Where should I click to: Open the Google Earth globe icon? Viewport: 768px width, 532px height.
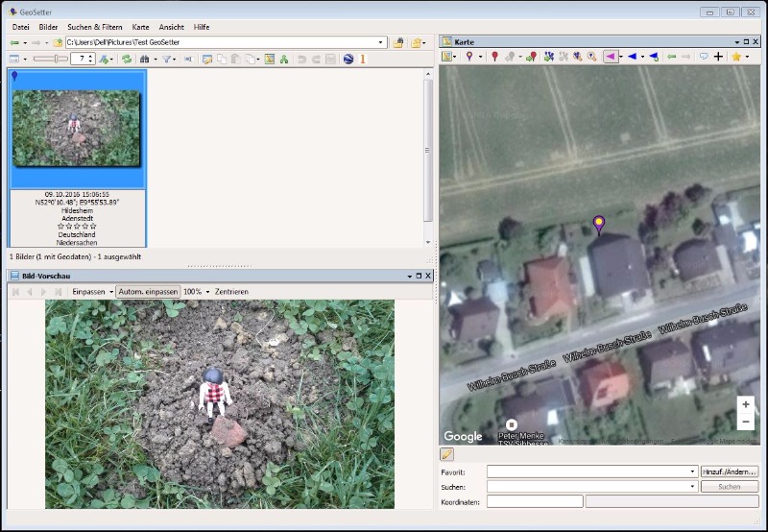point(348,60)
